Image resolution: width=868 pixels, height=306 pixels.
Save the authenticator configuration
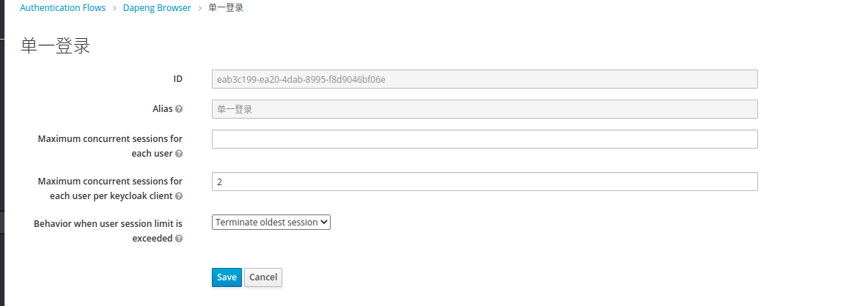[227, 277]
